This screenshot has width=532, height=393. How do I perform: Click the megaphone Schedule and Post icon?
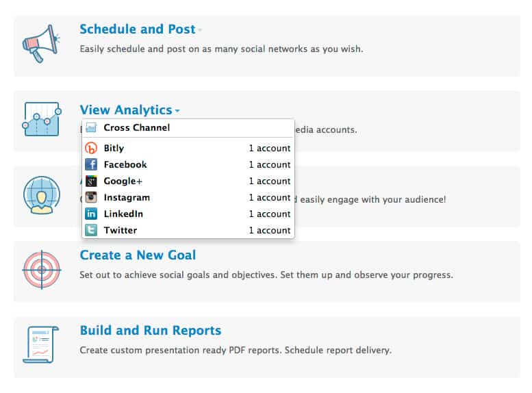(41, 44)
